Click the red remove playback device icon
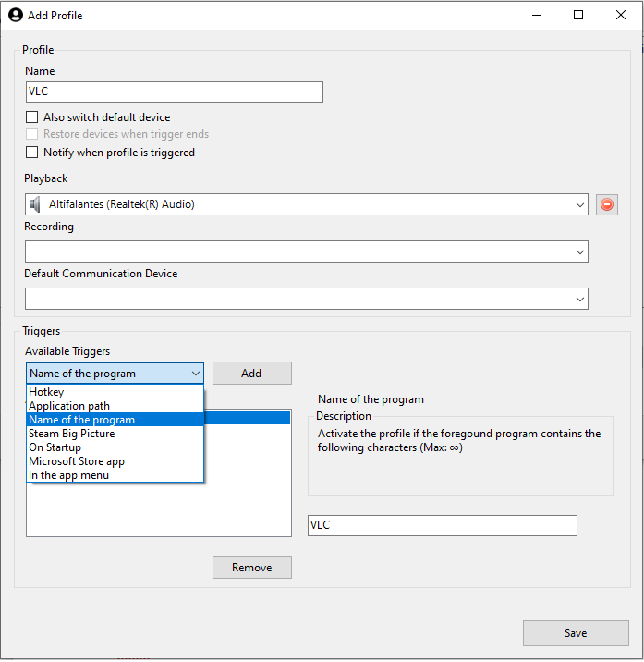 click(x=606, y=204)
